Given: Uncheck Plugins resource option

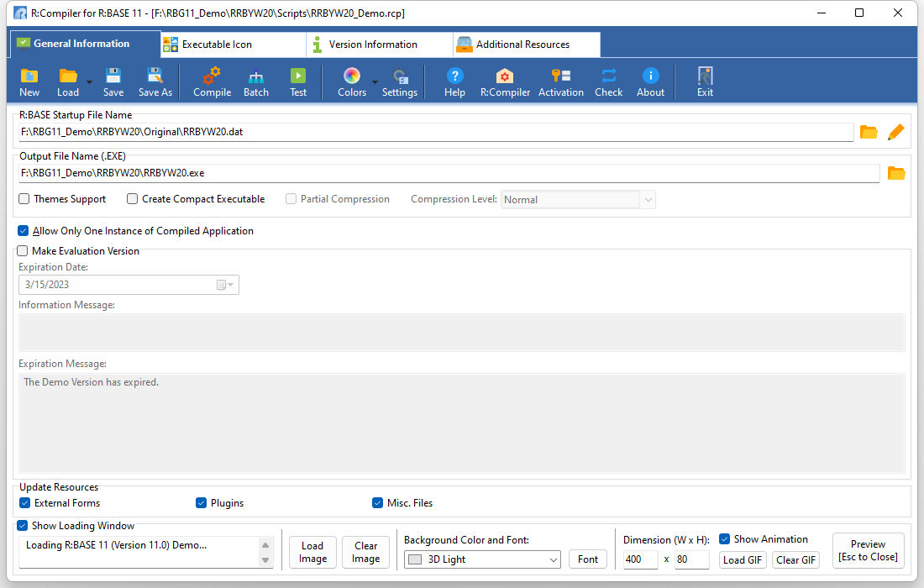Looking at the screenshot, I should point(201,503).
